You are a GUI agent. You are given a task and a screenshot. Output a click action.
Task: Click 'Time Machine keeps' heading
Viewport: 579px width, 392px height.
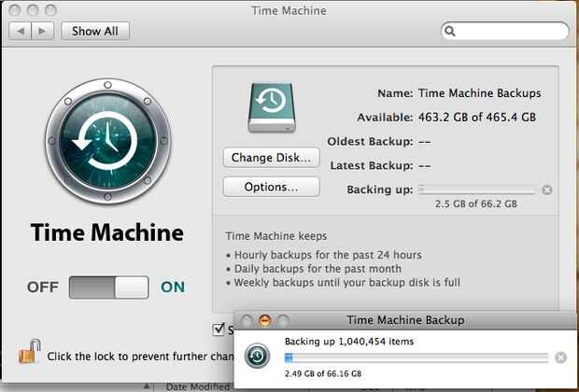[276, 236]
